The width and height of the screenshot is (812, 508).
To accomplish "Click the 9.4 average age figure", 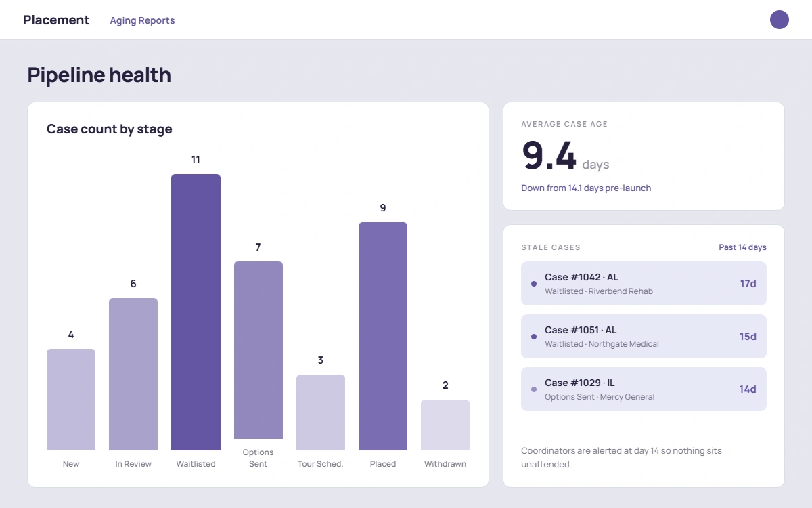I will coord(549,156).
